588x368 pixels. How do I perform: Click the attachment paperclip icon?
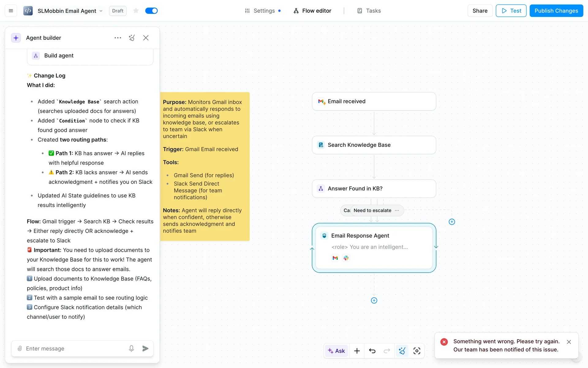click(20, 348)
